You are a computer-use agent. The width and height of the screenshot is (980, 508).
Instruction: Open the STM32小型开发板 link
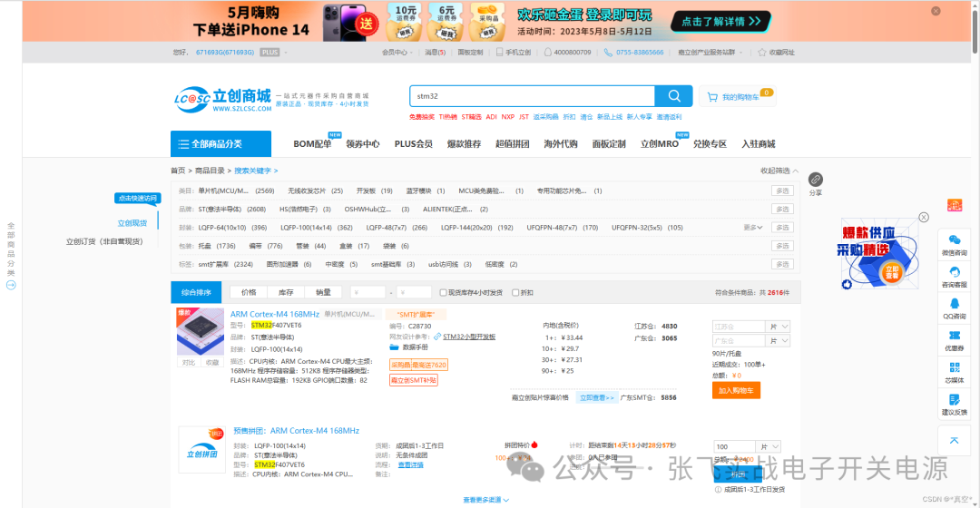[469, 337]
